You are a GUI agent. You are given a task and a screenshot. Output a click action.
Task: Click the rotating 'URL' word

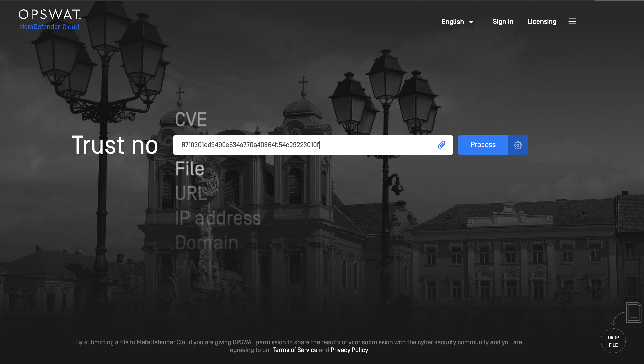coord(191,193)
